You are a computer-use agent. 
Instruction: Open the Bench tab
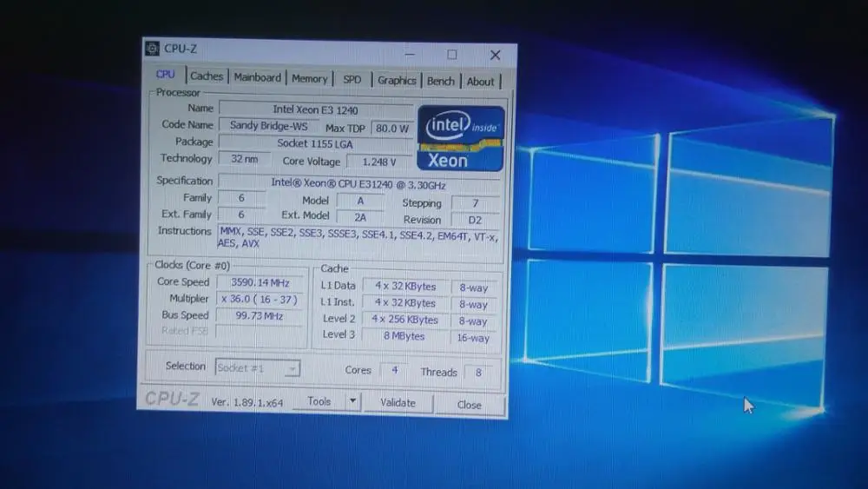coord(441,82)
